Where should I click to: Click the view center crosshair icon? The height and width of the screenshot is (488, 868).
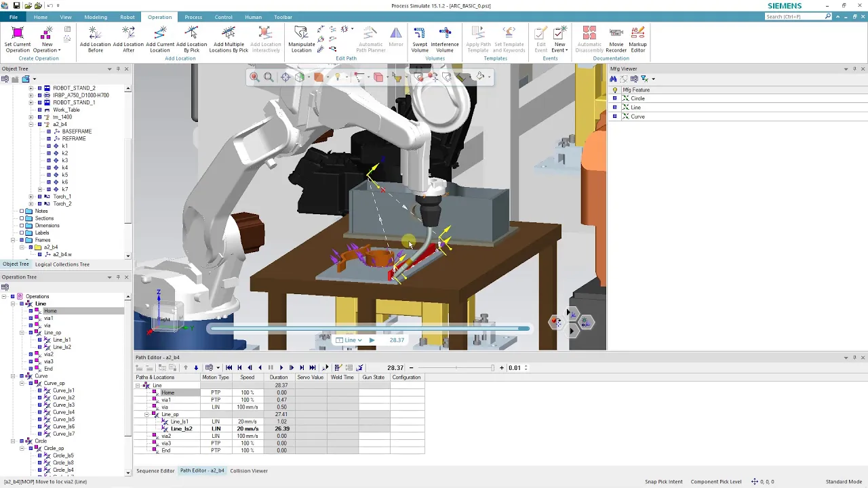(x=285, y=77)
